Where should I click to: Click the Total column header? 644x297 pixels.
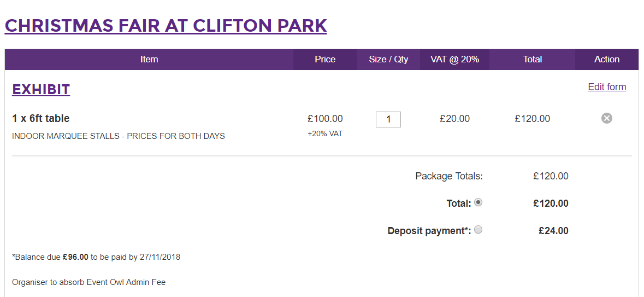pyautogui.click(x=532, y=59)
